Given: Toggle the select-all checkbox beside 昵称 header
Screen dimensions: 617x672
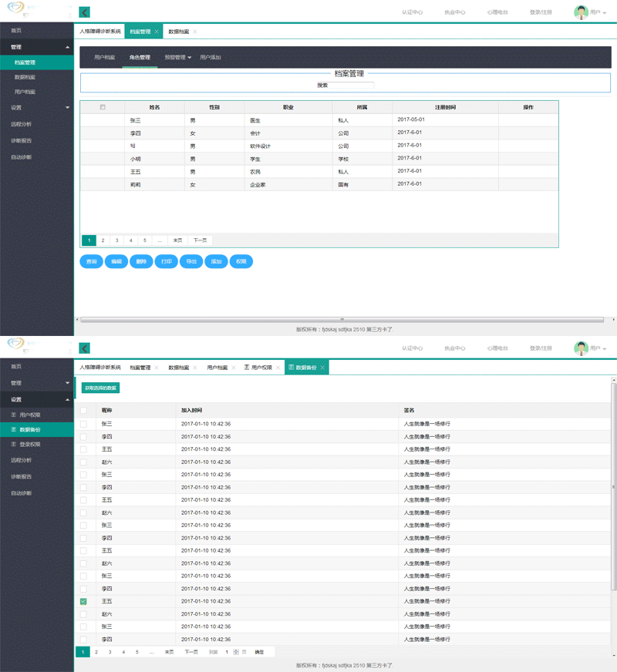Looking at the screenshot, I should (x=83, y=411).
